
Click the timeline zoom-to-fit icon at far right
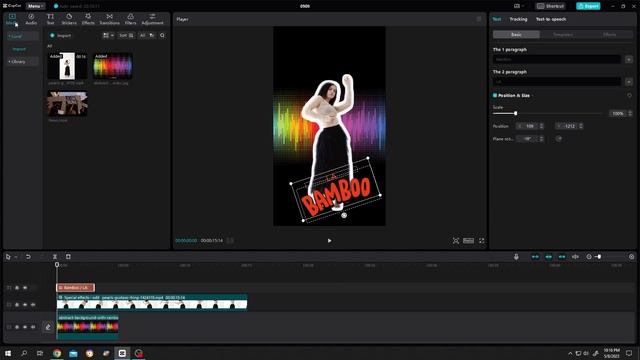(x=631, y=257)
